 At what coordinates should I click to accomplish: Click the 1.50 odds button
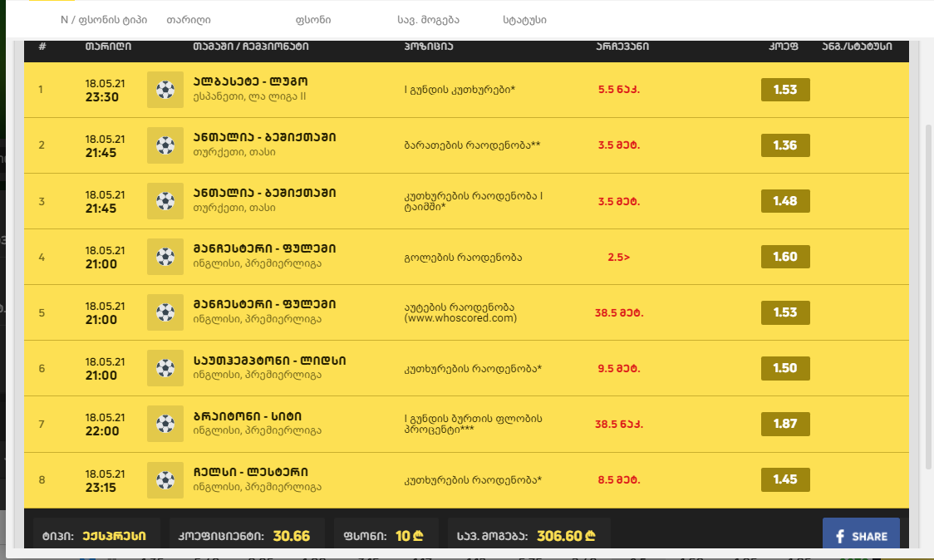coord(785,368)
